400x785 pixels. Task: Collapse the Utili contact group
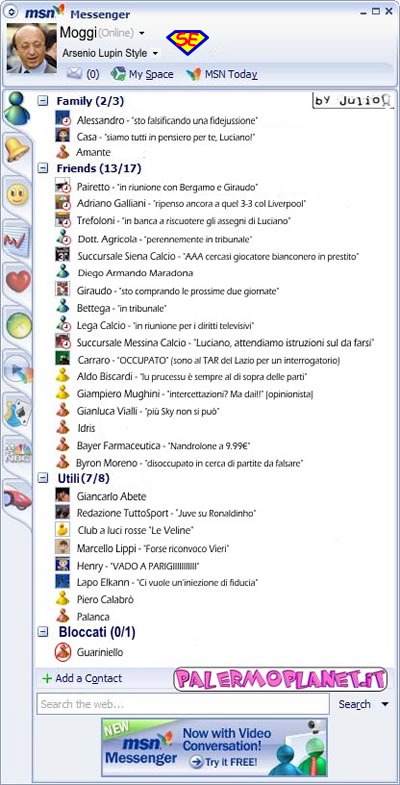(x=44, y=478)
